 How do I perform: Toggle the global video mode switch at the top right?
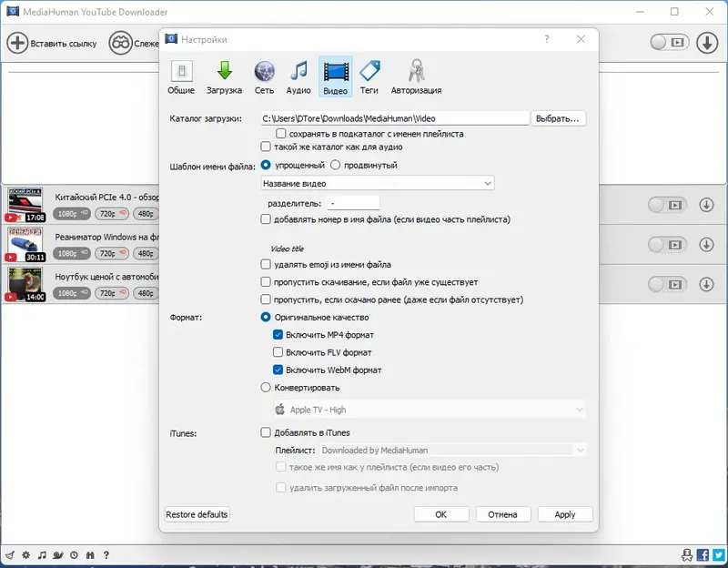pos(669,42)
